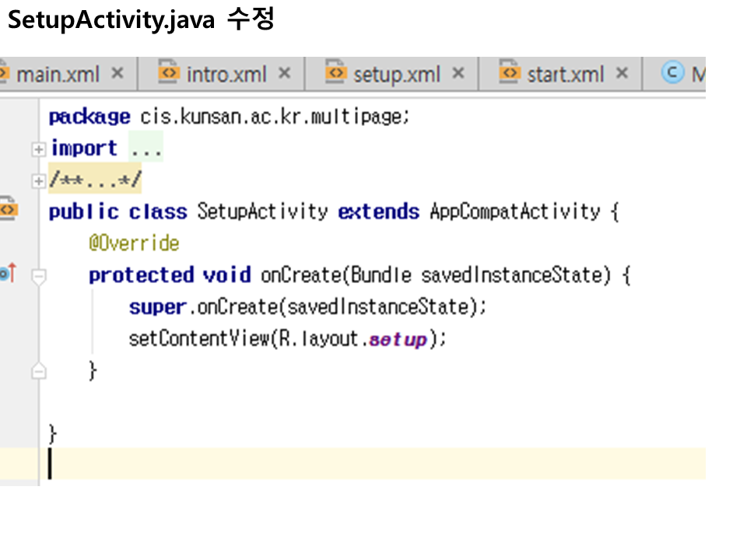Click the setup layout reference in setContentView

[x=398, y=340]
